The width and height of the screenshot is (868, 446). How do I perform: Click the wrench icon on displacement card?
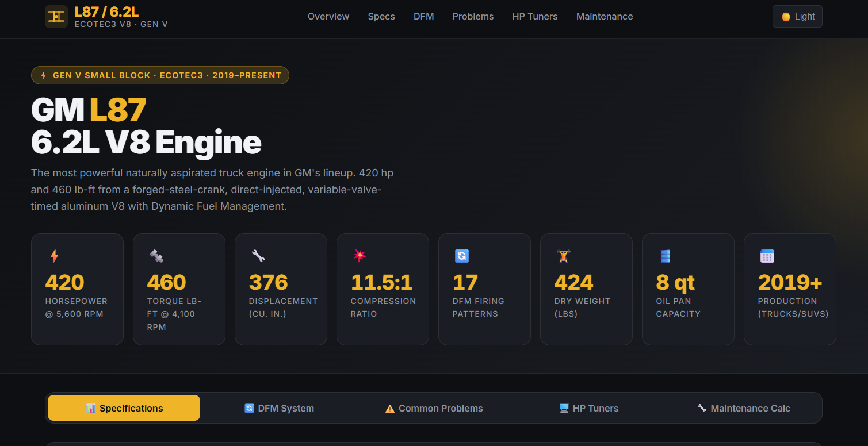[258, 256]
